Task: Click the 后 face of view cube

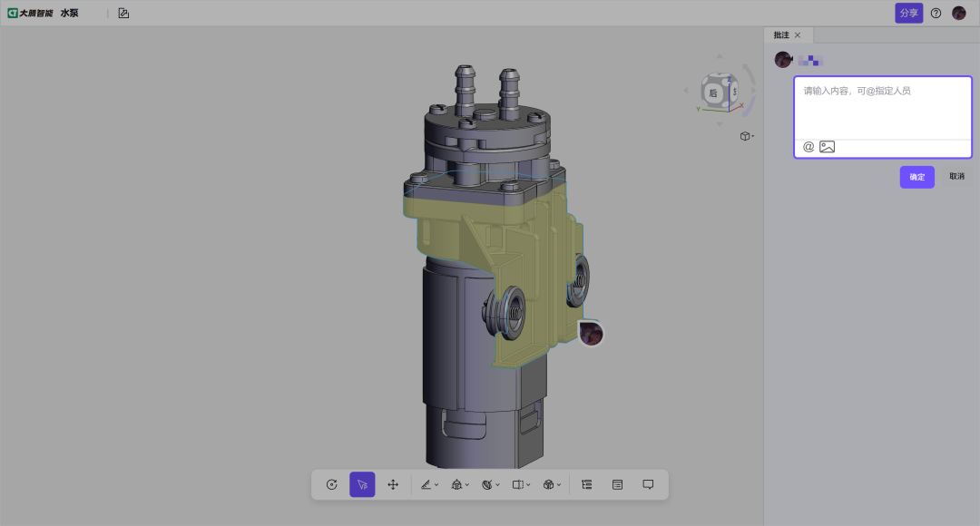Action: click(713, 93)
